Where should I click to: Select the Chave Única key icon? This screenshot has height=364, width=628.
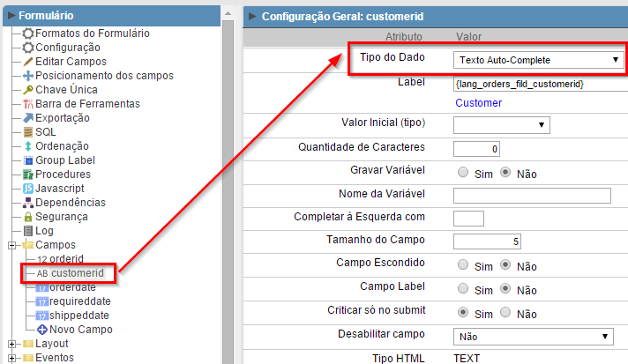pyautogui.click(x=28, y=90)
